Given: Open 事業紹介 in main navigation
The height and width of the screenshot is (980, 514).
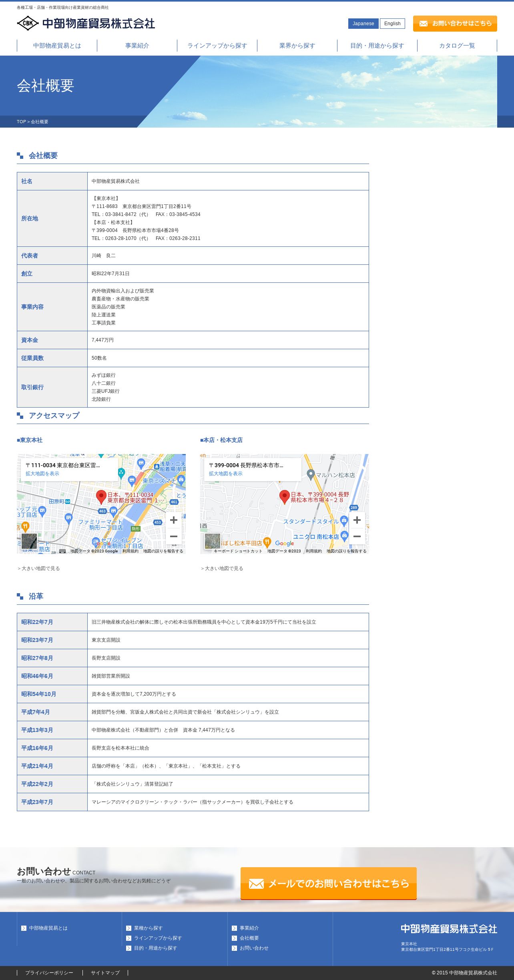Looking at the screenshot, I should pos(137,46).
